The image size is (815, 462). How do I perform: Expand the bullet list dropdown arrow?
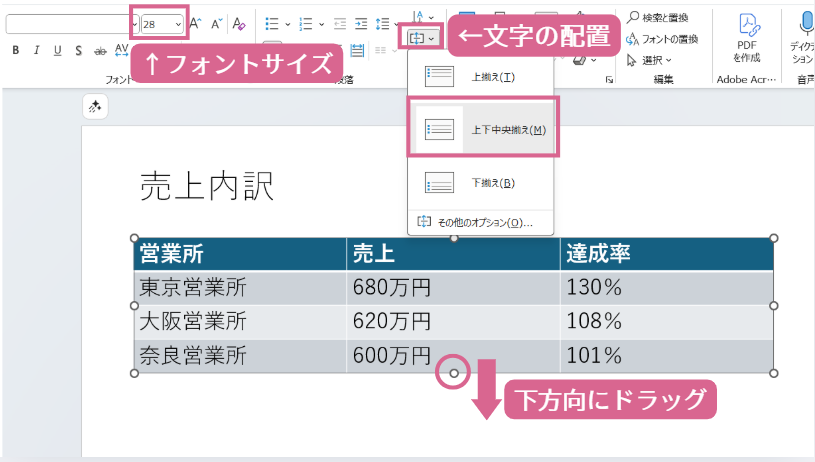288,23
